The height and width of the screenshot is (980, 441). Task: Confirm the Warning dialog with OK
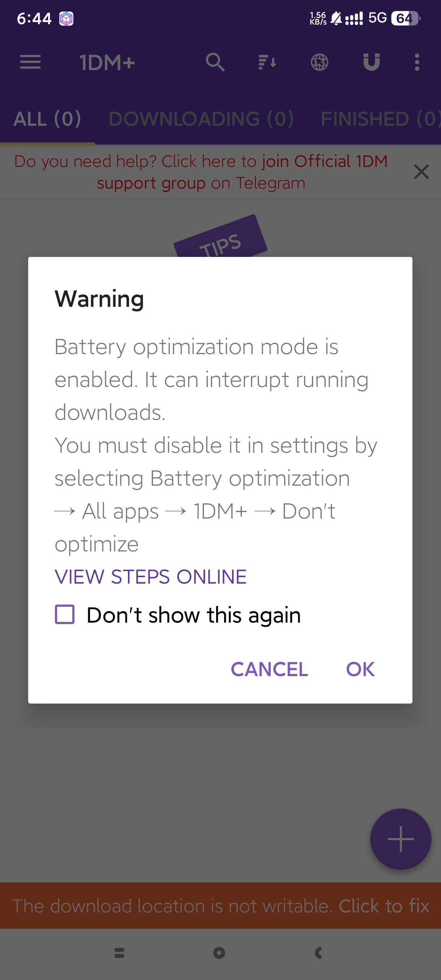(360, 669)
